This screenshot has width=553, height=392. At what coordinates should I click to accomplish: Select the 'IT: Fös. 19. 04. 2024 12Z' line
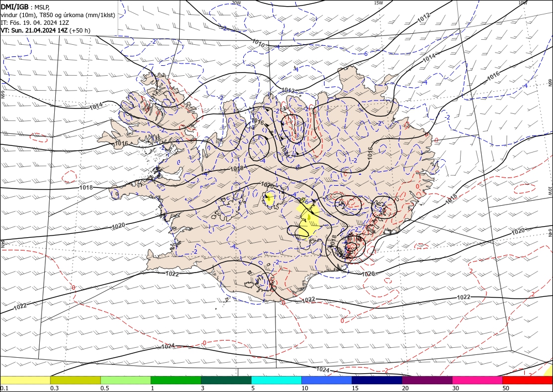tap(35, 23)
